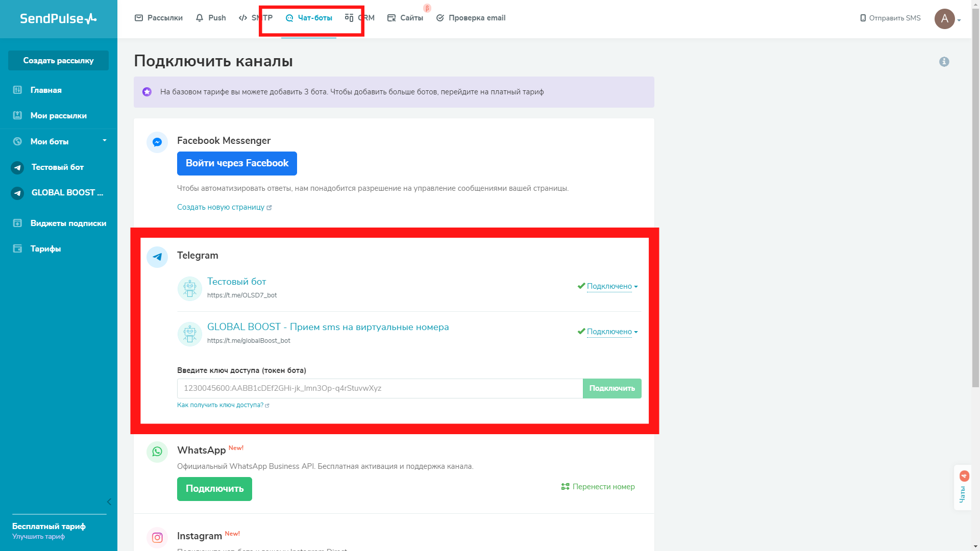Viewport: 980px width, 551px height.
Task: Click the Telegram channel icon
Action: pos(157,257)
